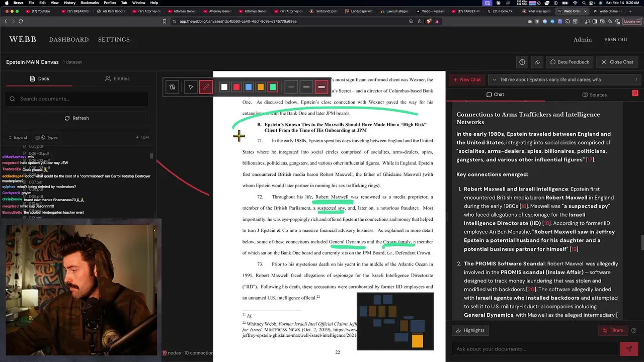644x362 pixels.
Task: Click the zoom magnifier in address bar
Action: coord(411,21)
